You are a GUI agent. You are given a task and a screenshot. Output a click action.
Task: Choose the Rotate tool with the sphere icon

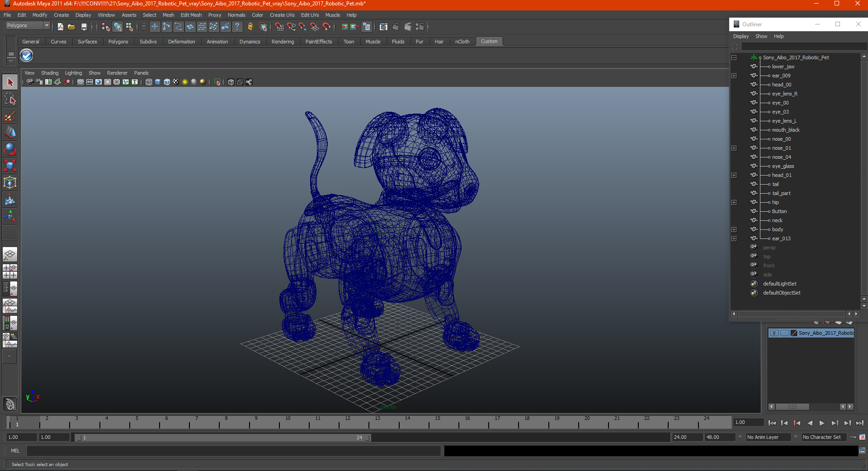pyautogui.click(x=10, y=149)
